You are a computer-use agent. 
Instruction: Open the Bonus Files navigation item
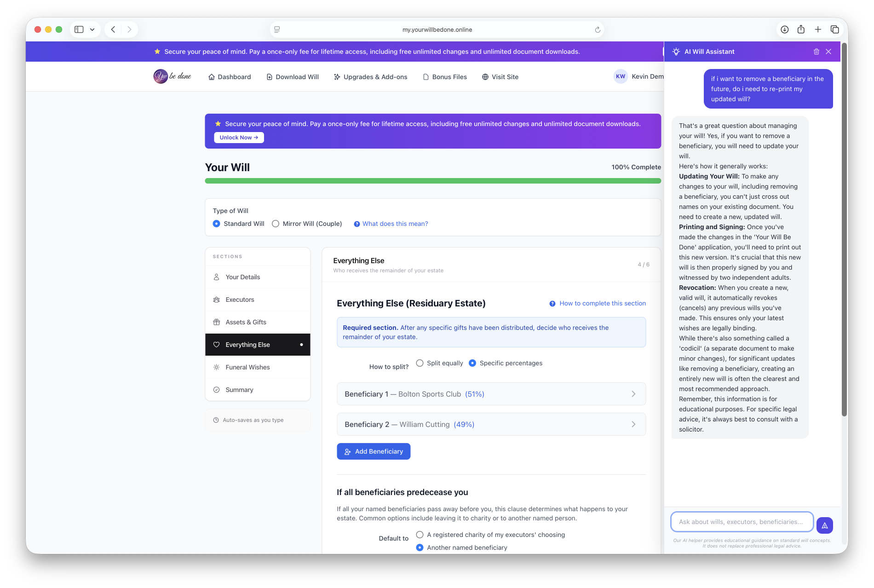tap(445, 77)
